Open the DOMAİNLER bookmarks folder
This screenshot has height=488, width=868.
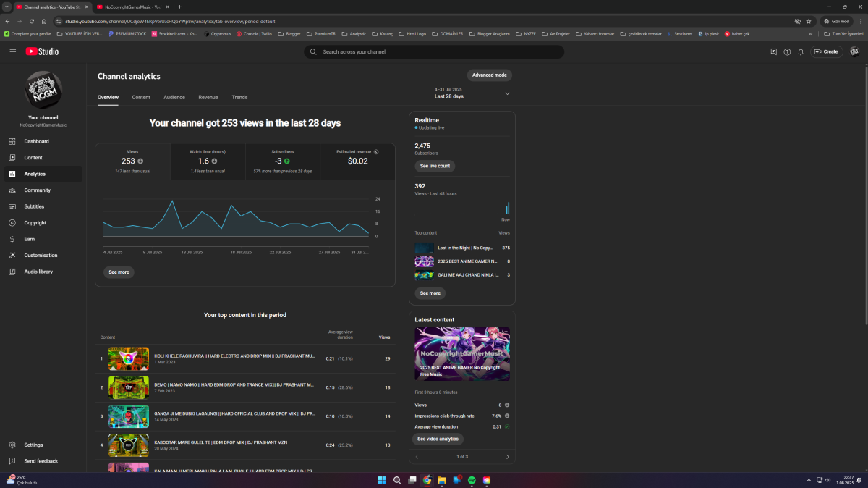point(448,33)
